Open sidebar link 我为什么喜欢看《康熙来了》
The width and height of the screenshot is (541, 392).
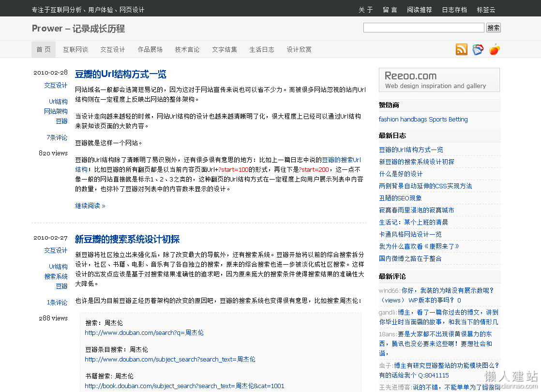[419, 246]
